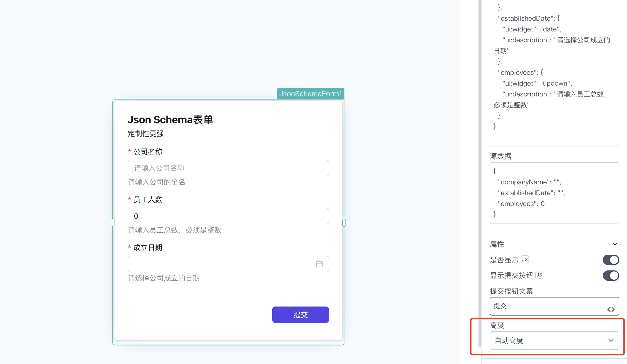Open the 成立日期 date picker field
Image resolution: width=627 pixels, height=364 pixels.
pos(228,264)
